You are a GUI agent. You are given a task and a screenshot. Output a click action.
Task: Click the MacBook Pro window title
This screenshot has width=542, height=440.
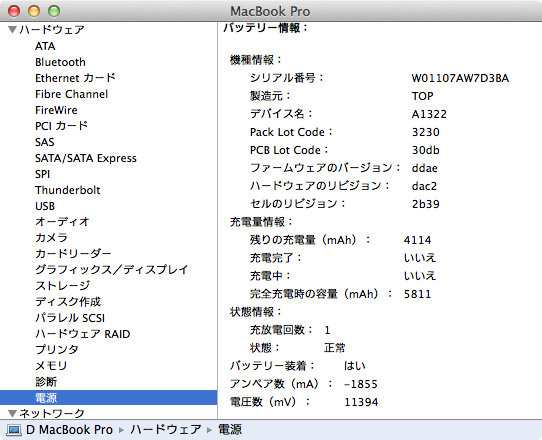pyautogui.click(x=270, y=11)
